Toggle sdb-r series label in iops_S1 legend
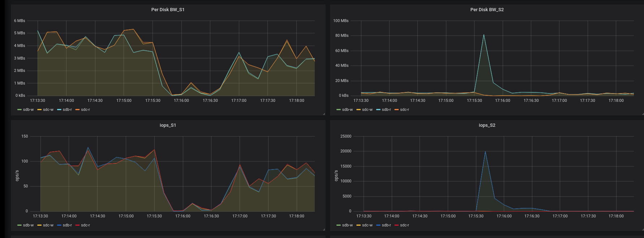The height and width of the screenshot is (238, 644). click(x=67, y=225)
